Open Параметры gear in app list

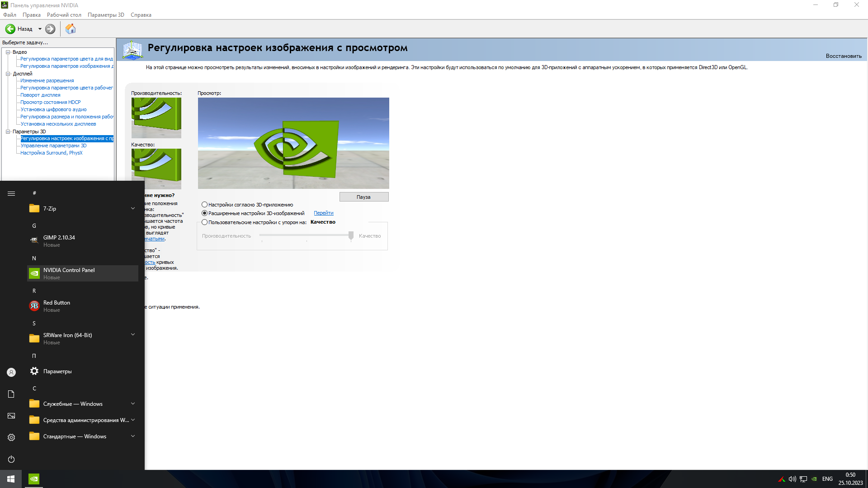coord(34,371)
